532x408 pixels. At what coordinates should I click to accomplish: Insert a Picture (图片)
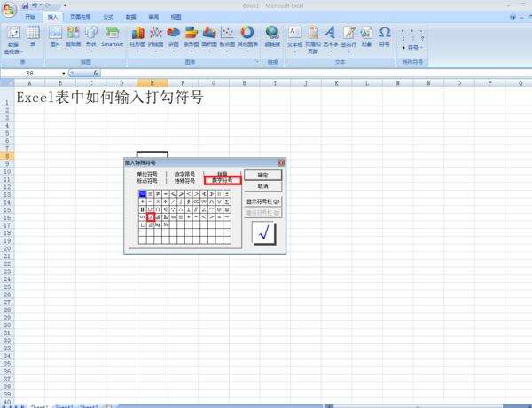click(55, 36)
